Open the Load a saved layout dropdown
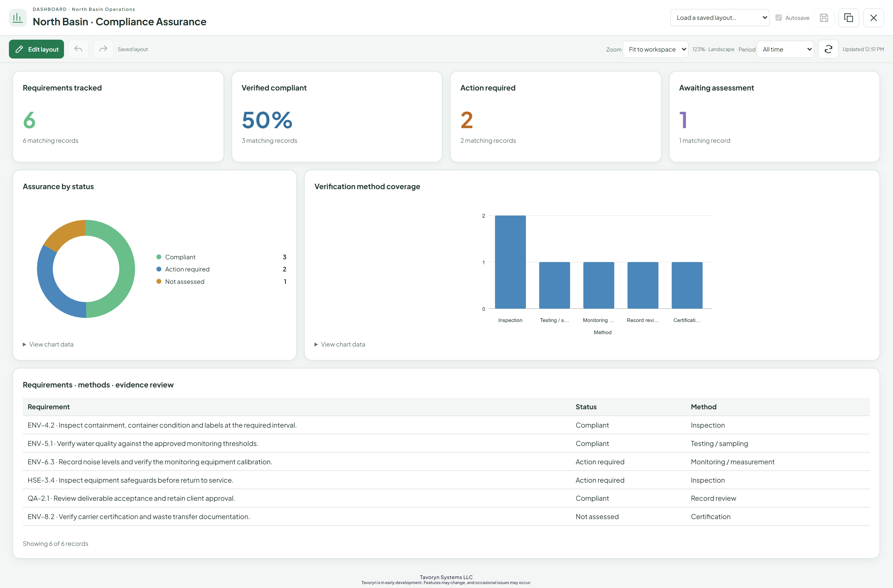This screenshot has height=588, width=893. [719, 18]
